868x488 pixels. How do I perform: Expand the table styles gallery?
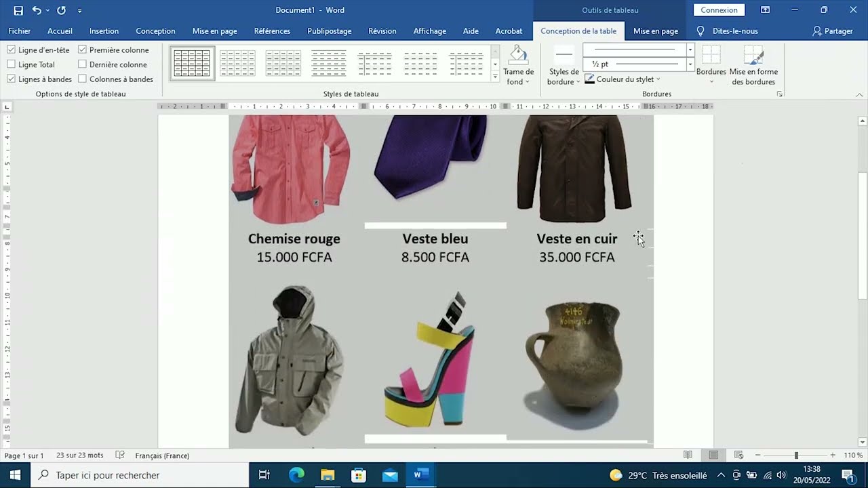[495, 77]
